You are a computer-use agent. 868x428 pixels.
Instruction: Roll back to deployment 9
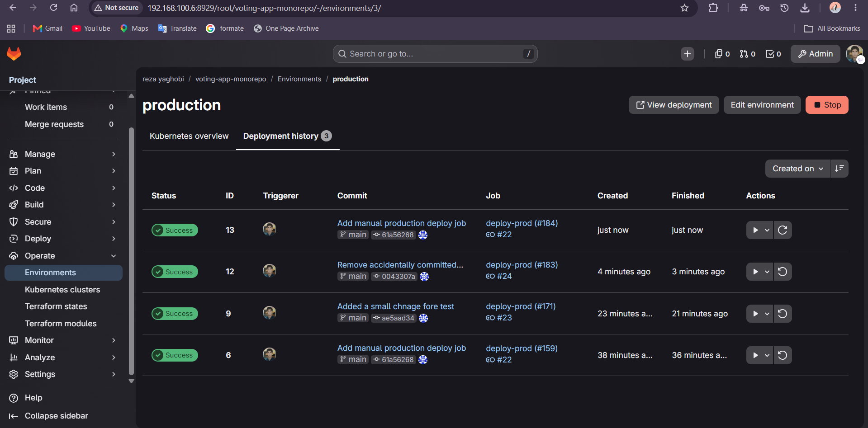783,314
